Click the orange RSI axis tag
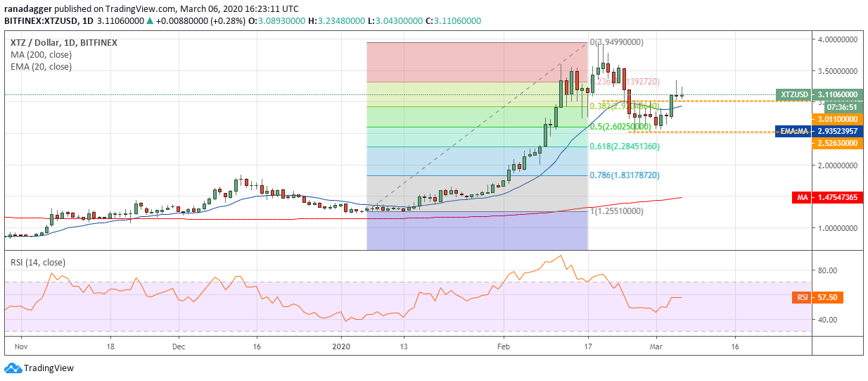Image resolution: width=868 pixels, height=381 pixels. tap(803, 298)
